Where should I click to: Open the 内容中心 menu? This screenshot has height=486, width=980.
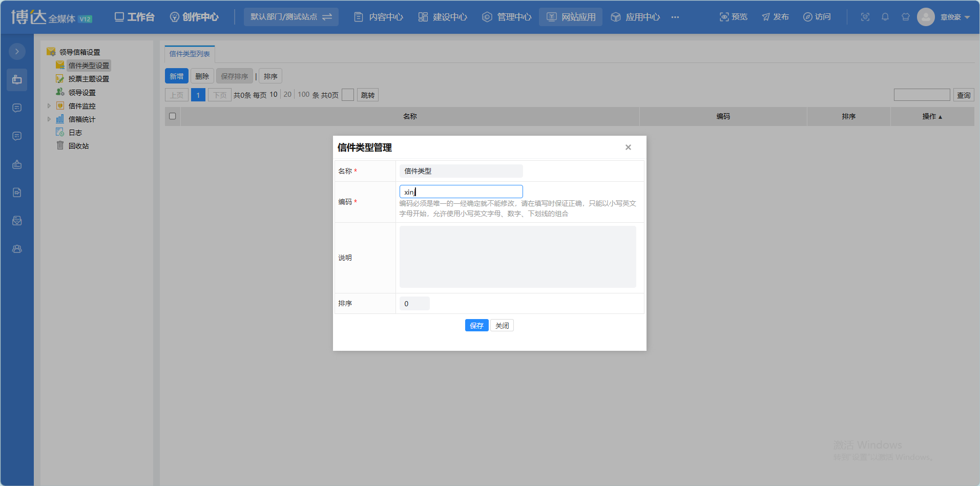pos(379,17)
